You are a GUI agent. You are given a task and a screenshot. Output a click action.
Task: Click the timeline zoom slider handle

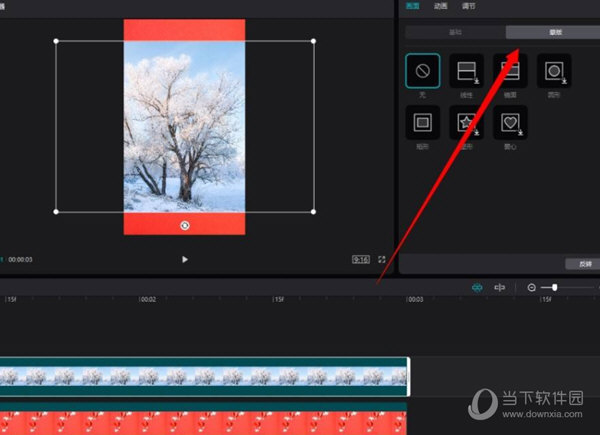pyautogui.click(x=555, y=287)
